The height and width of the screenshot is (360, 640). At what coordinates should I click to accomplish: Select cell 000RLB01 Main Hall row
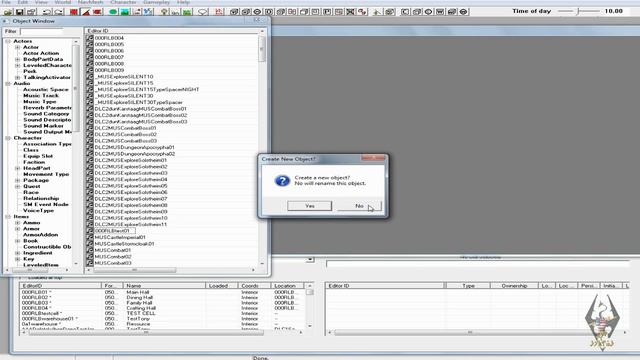(162, 292)
